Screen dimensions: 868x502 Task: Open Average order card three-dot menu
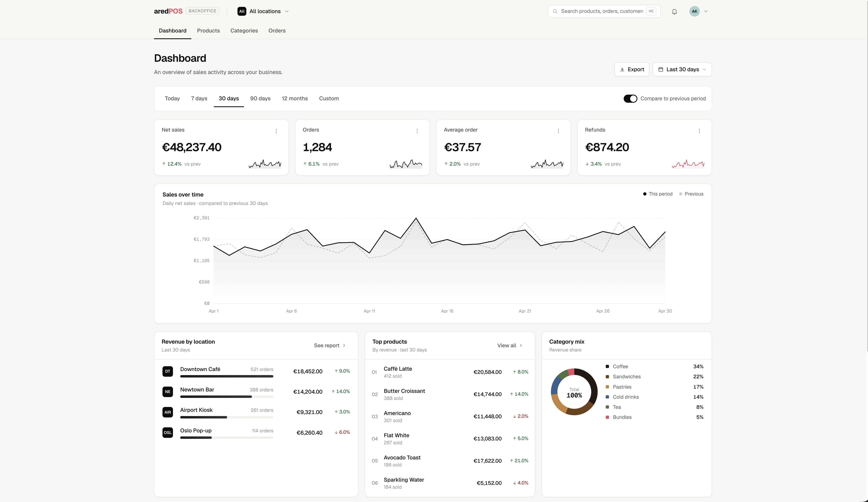coord(558,131)
